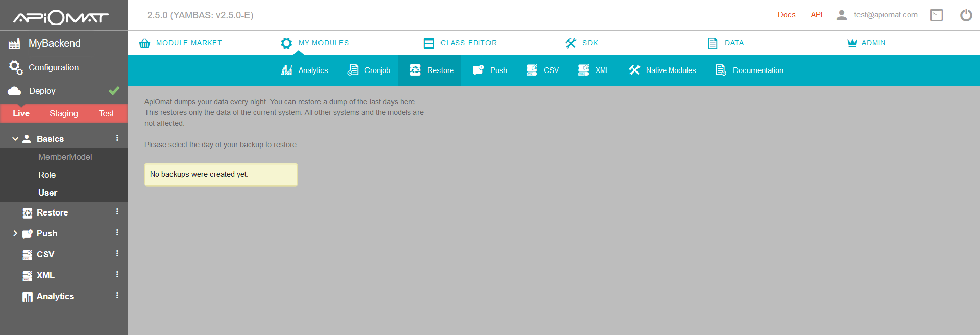The width and height of the screenshot is (980, 335).
Task: Open Module Market tab
Action: pos(181,43)
